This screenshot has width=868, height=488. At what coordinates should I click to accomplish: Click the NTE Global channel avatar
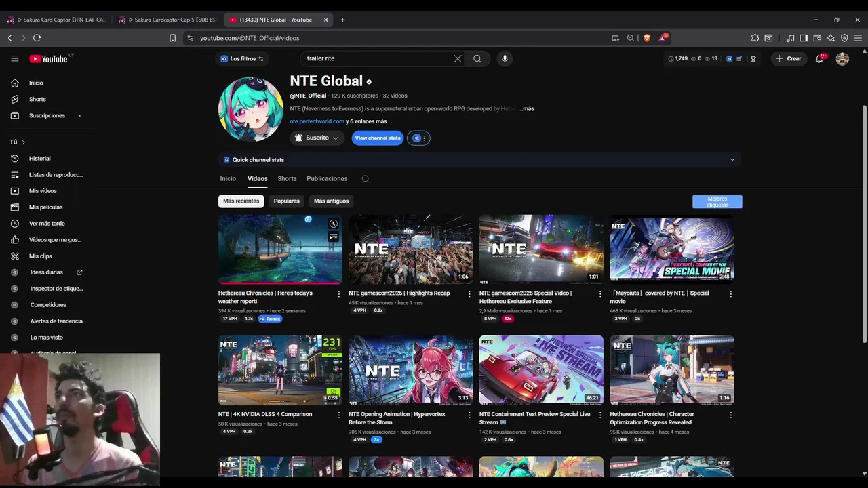[251, 108]
